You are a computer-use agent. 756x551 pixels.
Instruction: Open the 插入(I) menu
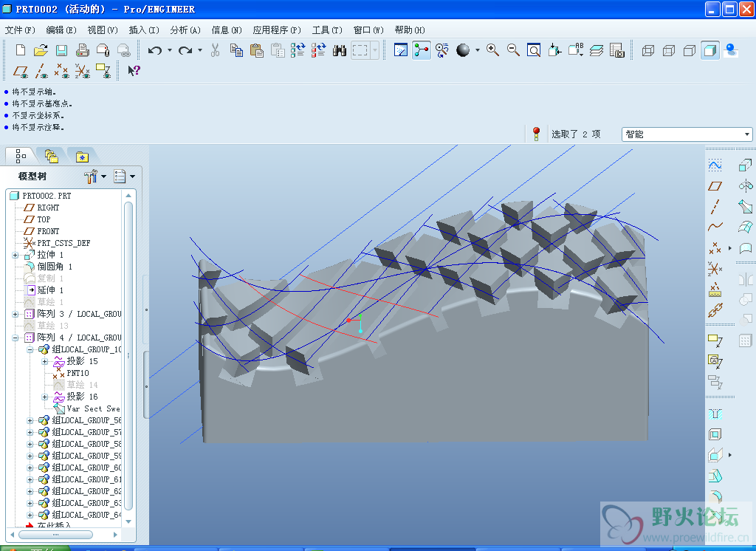tap(144, 30)
